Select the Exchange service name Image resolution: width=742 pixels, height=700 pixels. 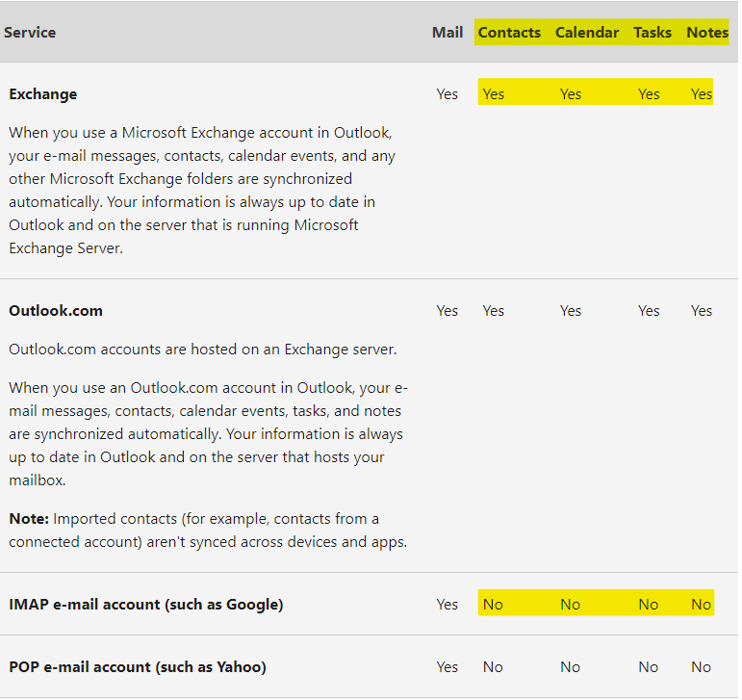click(43, 93)
